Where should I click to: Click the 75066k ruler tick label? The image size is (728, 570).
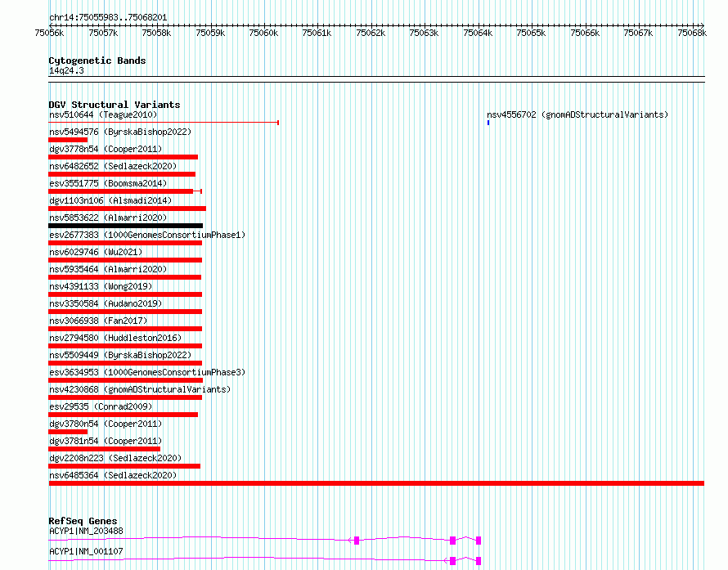coord(585,33)
